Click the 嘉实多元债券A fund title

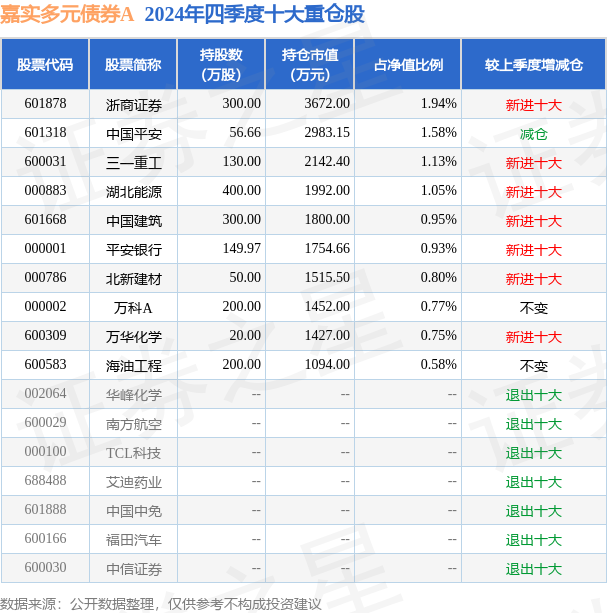coord(67,14)
